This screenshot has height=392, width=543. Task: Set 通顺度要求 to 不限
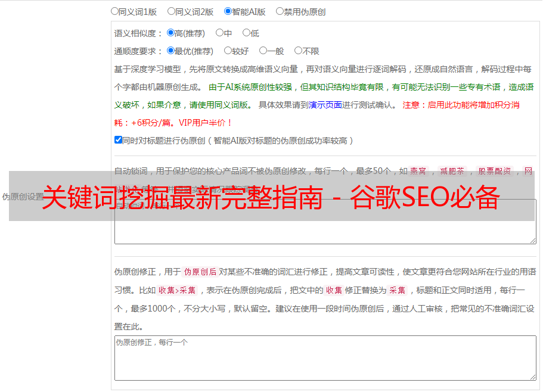point(298,51)
